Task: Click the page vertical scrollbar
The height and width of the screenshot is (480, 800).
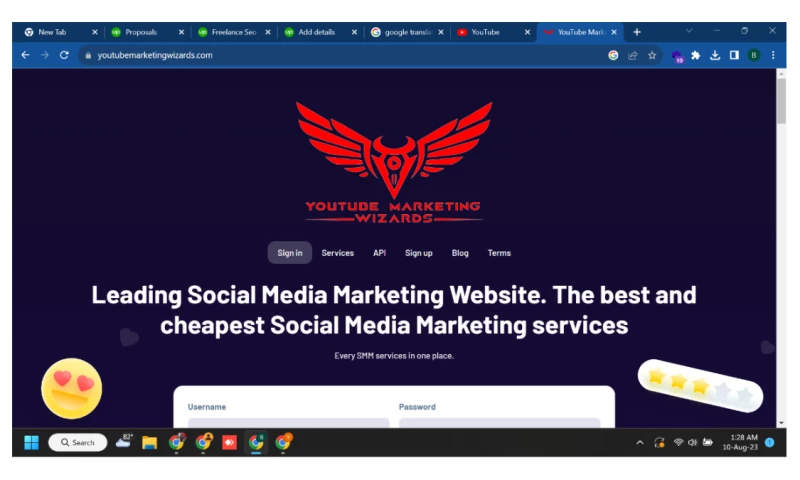Action: click(x=781, y=248)
